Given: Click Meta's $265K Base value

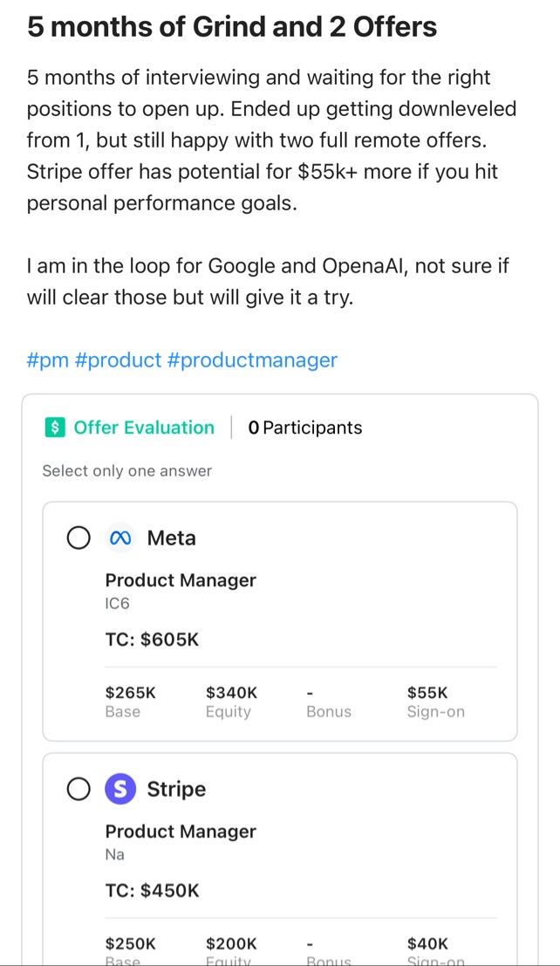Looking at the screenshot, I should click(x=131, y=693).
